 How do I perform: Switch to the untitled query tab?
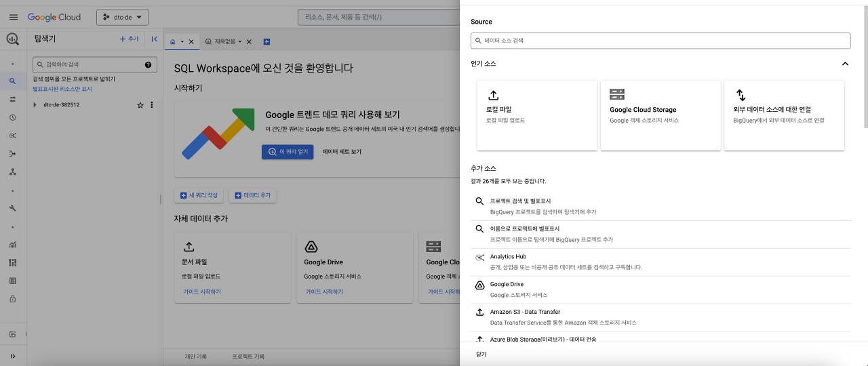click(x=224, y=42)
